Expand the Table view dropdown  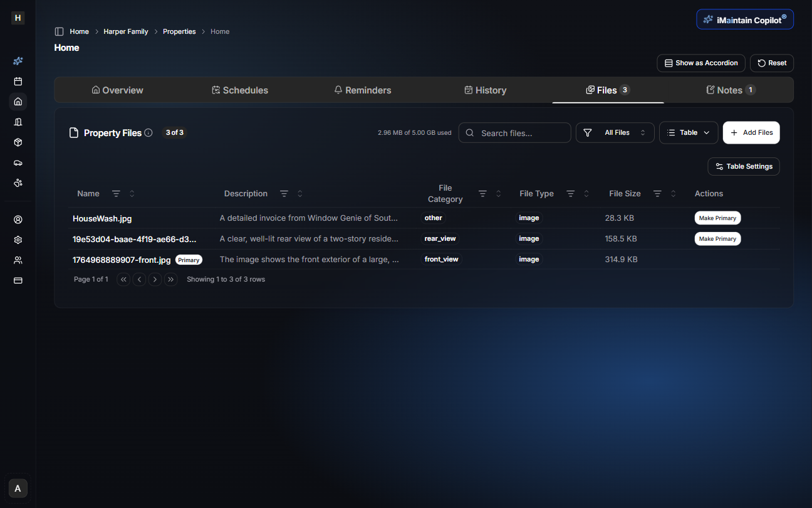(x=688, y=133)
